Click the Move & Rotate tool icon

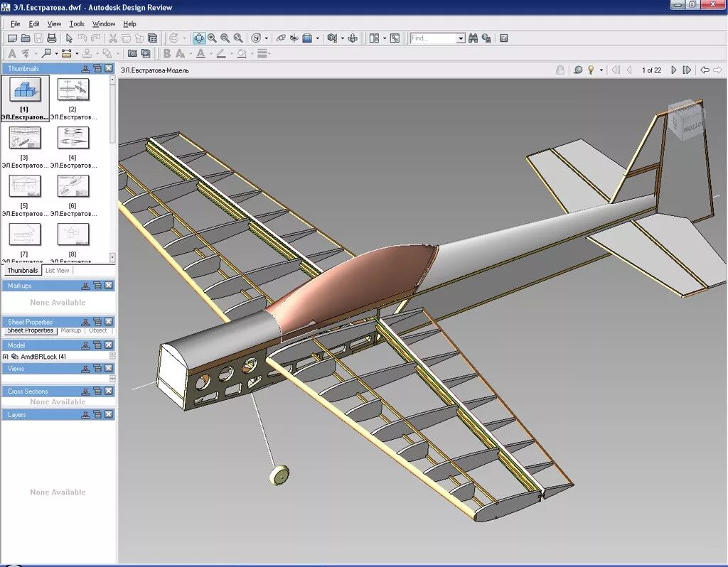point(353,38)
